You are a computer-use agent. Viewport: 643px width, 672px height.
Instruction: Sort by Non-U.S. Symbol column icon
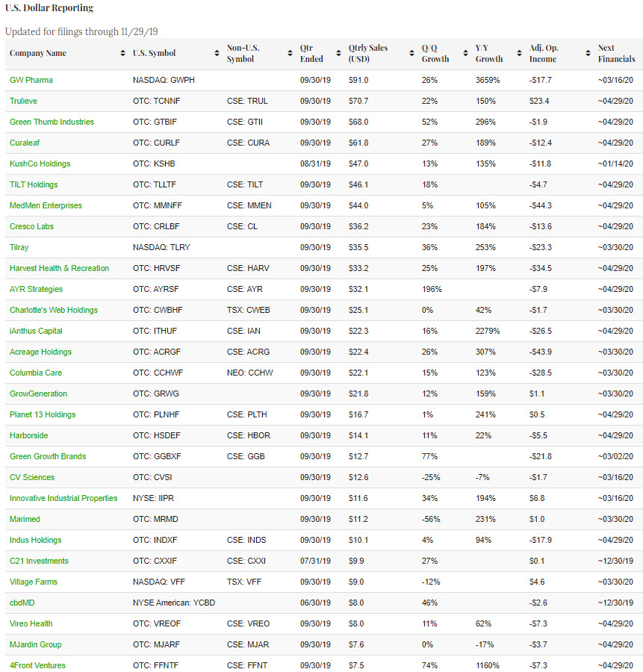click(290, 54)
